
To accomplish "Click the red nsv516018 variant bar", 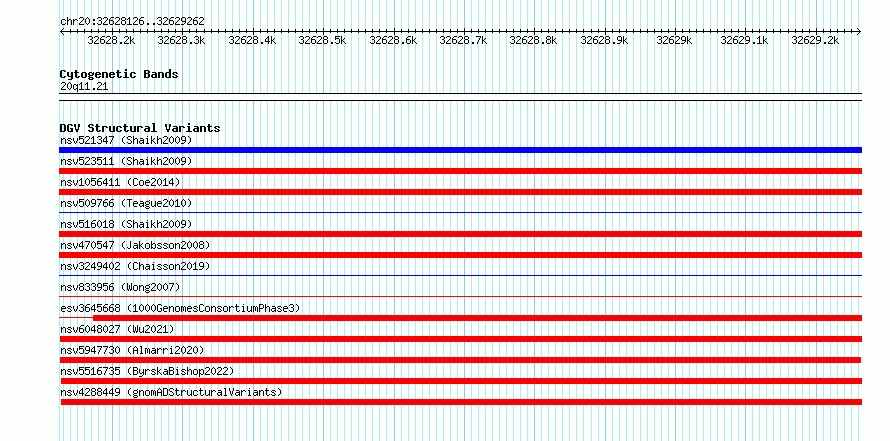I will point(460,234).
